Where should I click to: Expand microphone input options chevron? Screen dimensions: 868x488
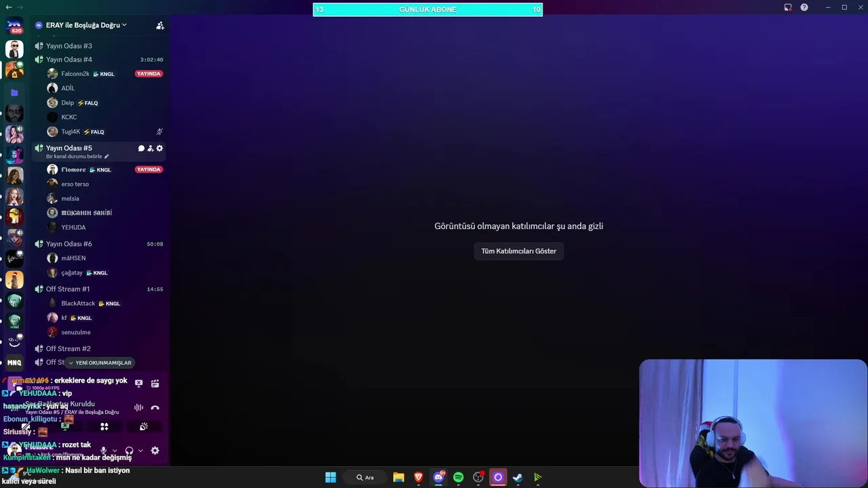(114, 451)
